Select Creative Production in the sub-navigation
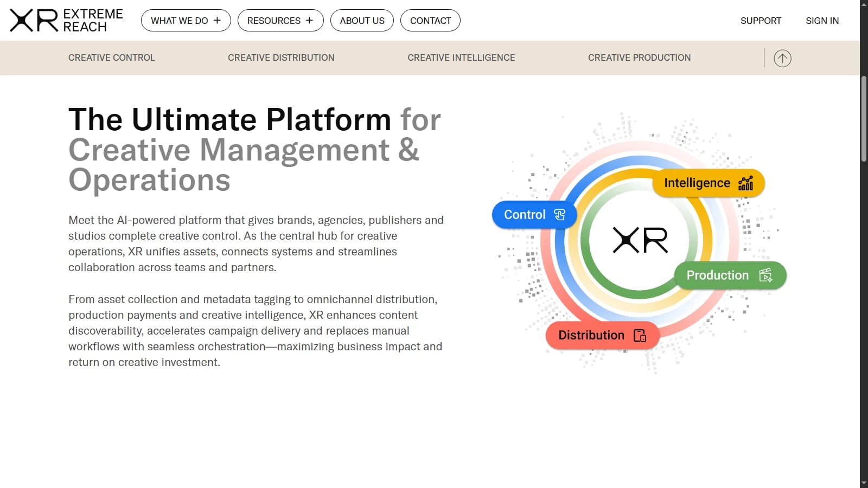Image resolution: width=868 pixels, height=488 pixels. [639, 57]
